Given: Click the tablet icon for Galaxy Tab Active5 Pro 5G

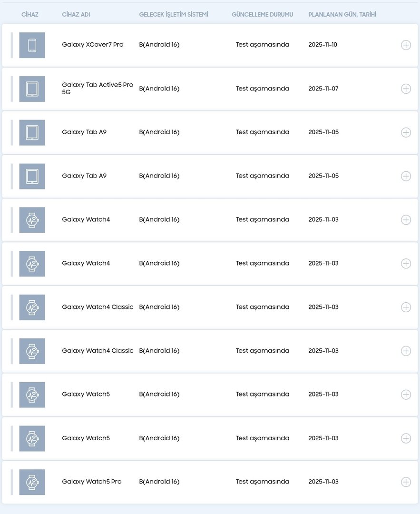Looking at the screenshot, I should pos(32,89).
